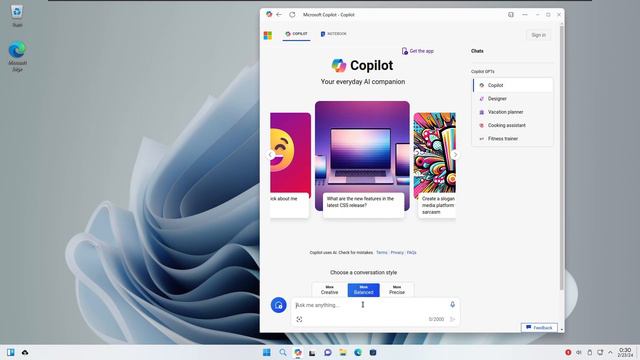Open the Windows Start menu

click(267, 352)
